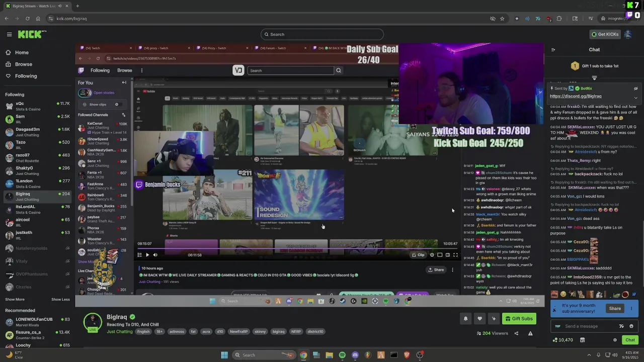Click the 10,470 channel points balance
644x362 pixels.
[562, 340]
